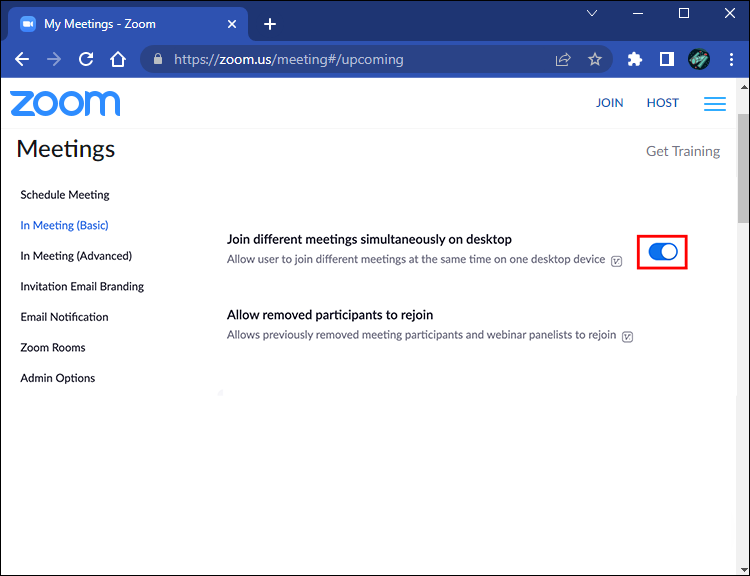750x576 pixels.
Task: Click the padlock site info icon
Action: tap(158, 59)
